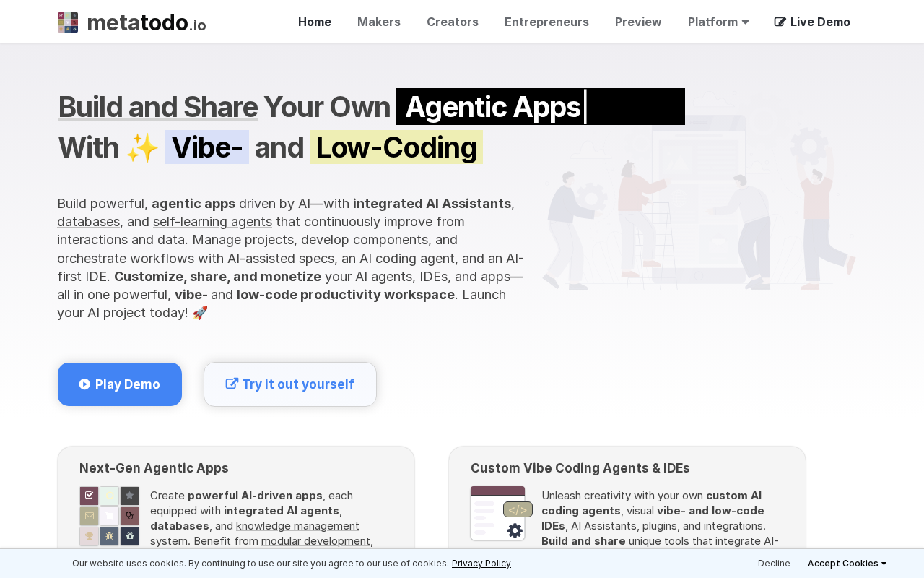Open the AI coding agent link
Screen dimensions: 924x578
407,258
